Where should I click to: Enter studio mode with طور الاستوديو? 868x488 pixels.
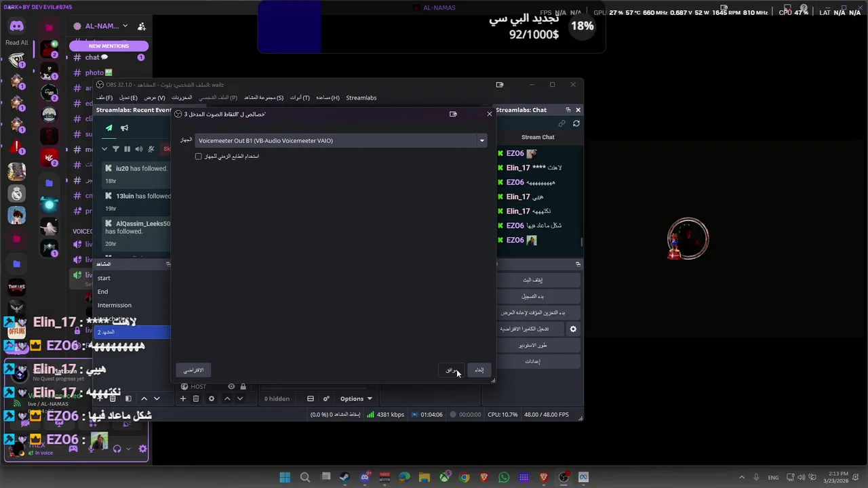(533, 345)
